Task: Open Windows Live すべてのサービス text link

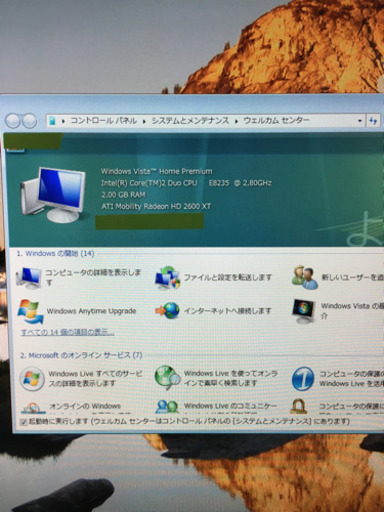Action: pyautogui.click(x=95, y=379)
